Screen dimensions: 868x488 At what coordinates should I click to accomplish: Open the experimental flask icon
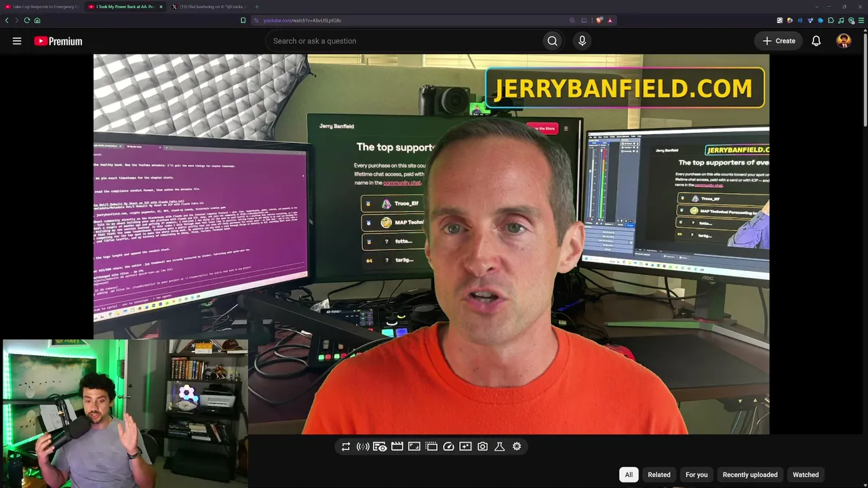click(x=500, y=447)
